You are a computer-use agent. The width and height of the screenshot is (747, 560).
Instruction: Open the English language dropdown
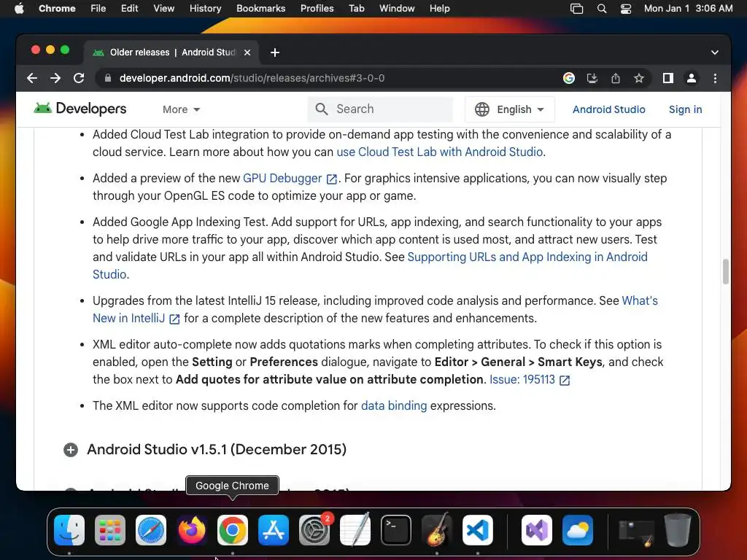pos(510,109)
